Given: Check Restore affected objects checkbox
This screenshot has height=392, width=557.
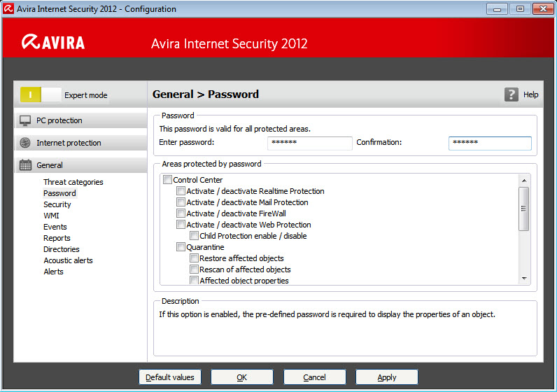Looking at the screenshot, I should point(194,258).
